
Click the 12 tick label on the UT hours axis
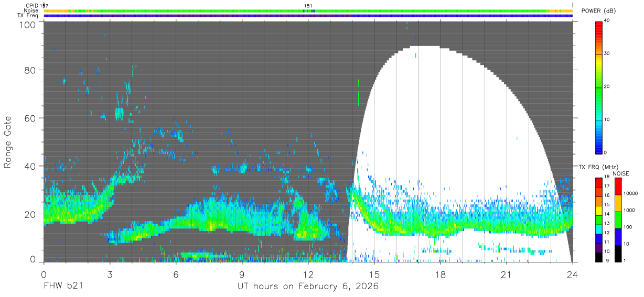pos(308,274)
